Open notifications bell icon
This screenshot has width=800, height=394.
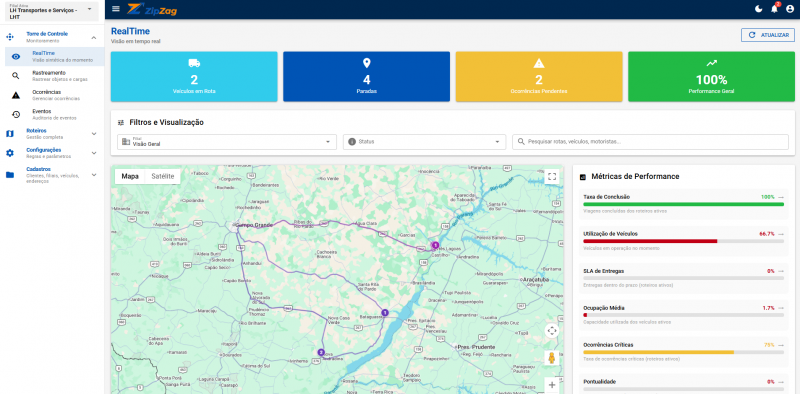coord(774,9)
